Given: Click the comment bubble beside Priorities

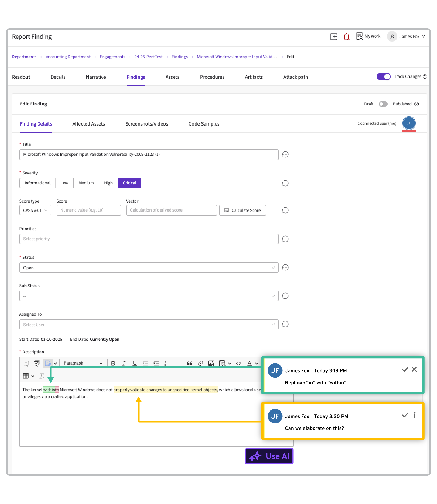Looking at the screenshot, I should point(285,239).
